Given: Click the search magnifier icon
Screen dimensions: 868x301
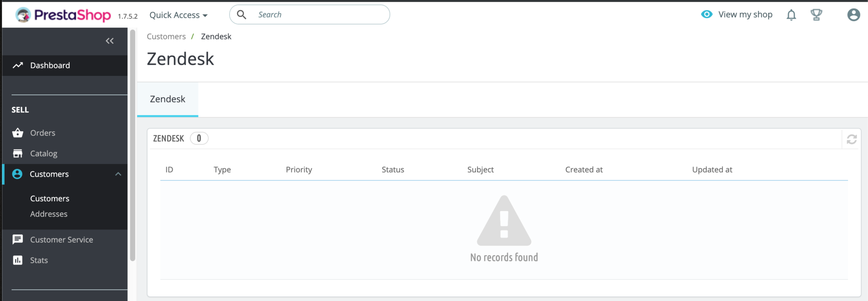Looking at the screenshot, I should point(242,14).
